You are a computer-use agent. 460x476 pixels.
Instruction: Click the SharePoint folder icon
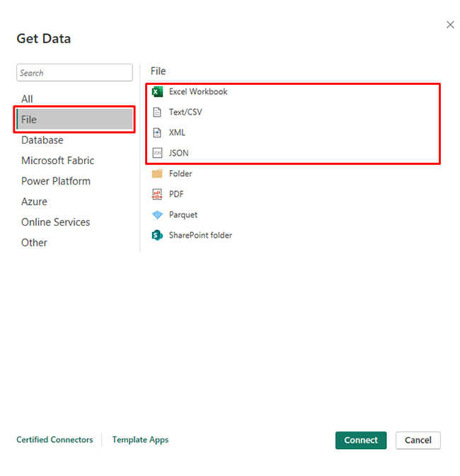[x=157, y=236]
